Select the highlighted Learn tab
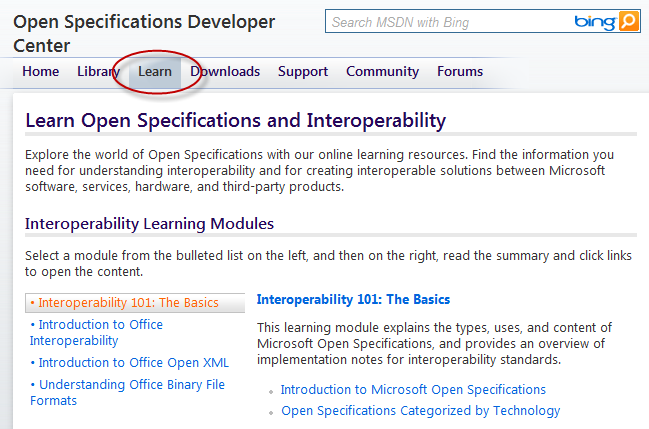The height and width of the screenshot is (429, 649). click(x=155, y=72)
